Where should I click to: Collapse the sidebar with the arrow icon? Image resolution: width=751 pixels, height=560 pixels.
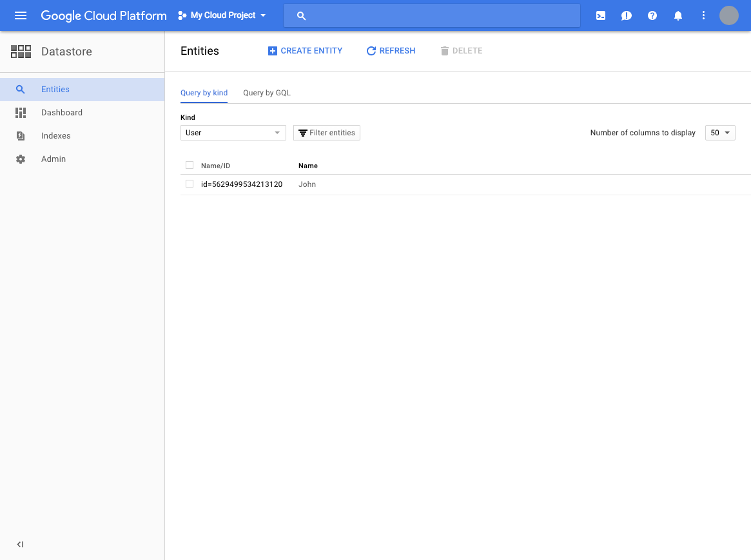[20, 544]
